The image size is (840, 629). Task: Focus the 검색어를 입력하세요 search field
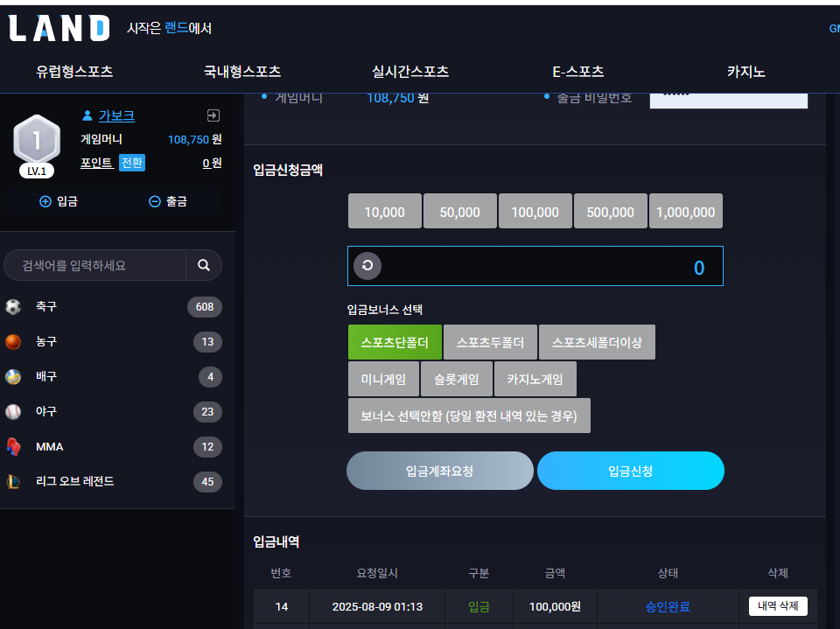click(95, 265)
